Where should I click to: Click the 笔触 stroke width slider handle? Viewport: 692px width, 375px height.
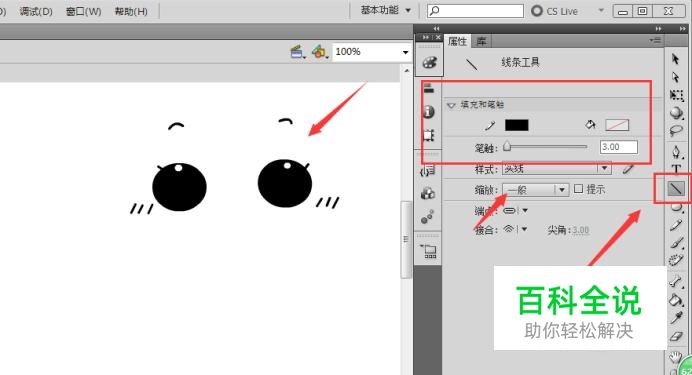pyautogui.click(x=507, y=146)
